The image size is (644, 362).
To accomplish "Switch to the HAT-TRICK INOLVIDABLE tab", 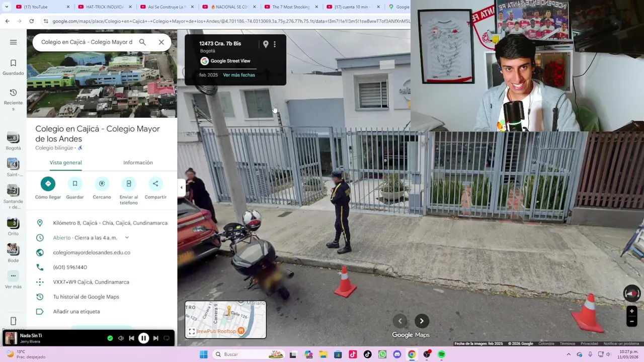I will pyautogui.click(x=105, y=7).
